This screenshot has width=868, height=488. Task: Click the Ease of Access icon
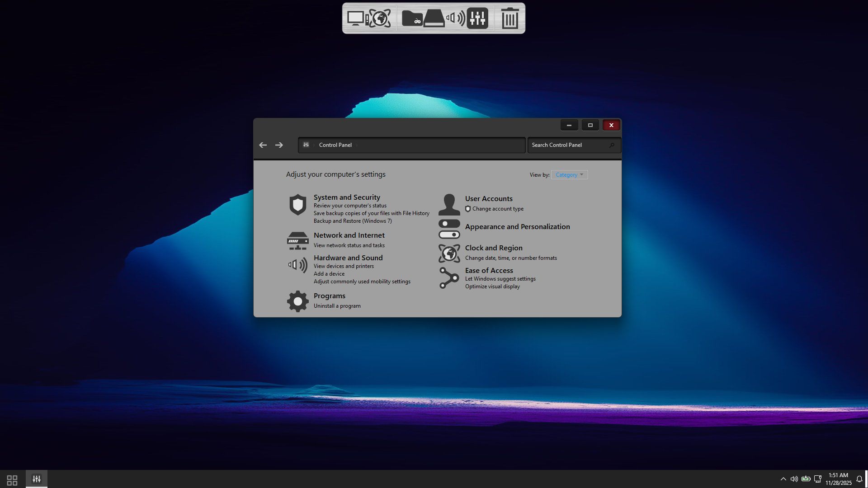point(449,278)
